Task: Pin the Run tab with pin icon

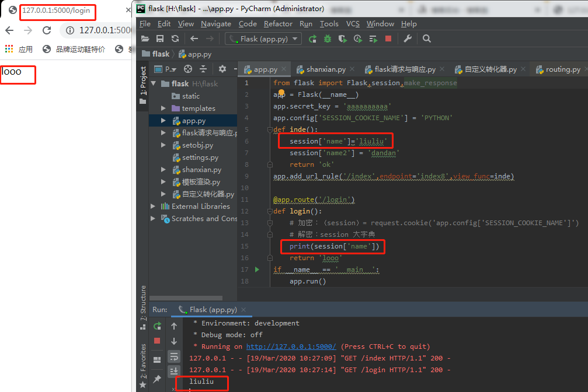Action: click(157, 379)
